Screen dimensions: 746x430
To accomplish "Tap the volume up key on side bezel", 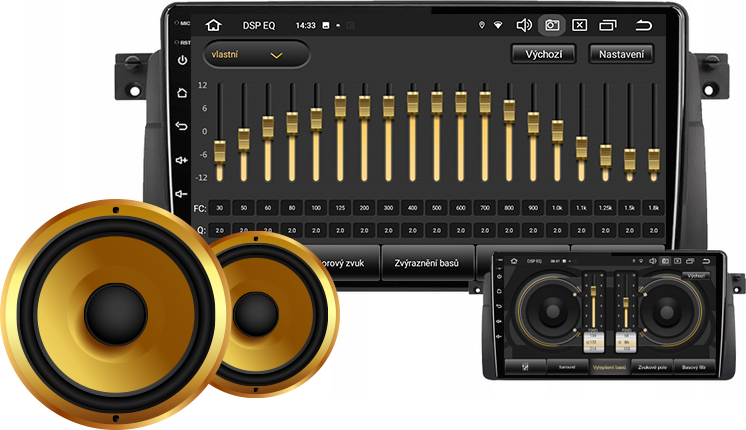I will coord(182,160).
